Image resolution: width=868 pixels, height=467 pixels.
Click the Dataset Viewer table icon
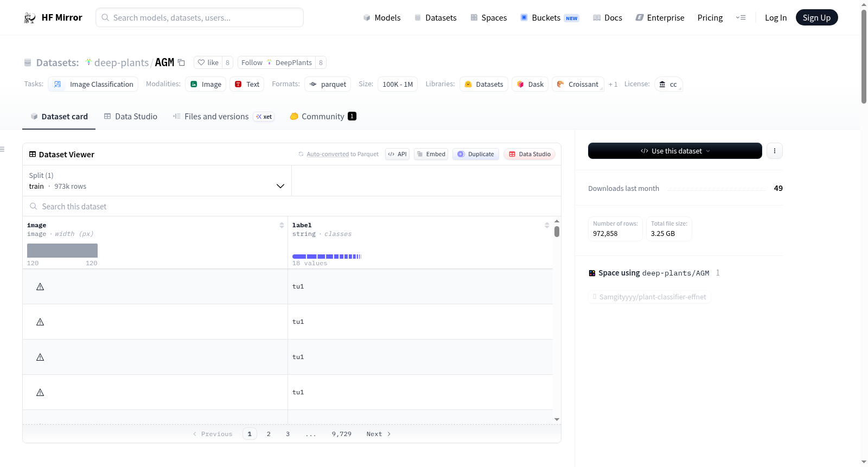tap(33, 155)
